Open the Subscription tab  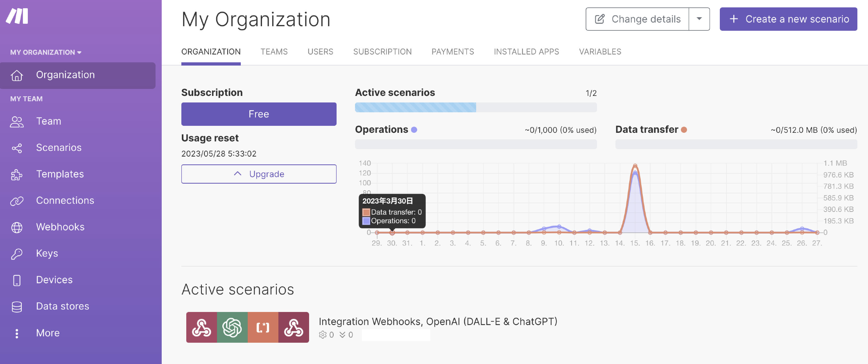[x=382, y=52]
